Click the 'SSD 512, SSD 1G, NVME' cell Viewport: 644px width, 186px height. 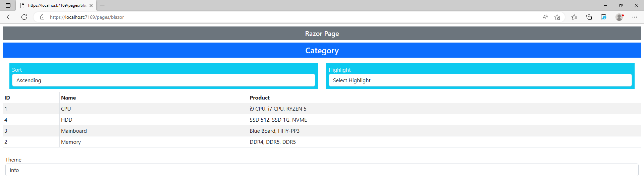[x=444, y=120]
